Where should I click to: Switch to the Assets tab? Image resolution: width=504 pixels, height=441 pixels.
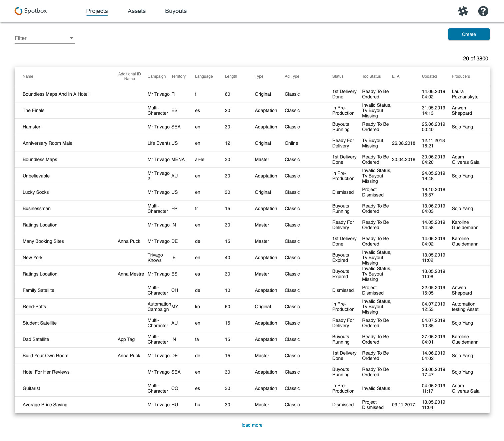136,11
